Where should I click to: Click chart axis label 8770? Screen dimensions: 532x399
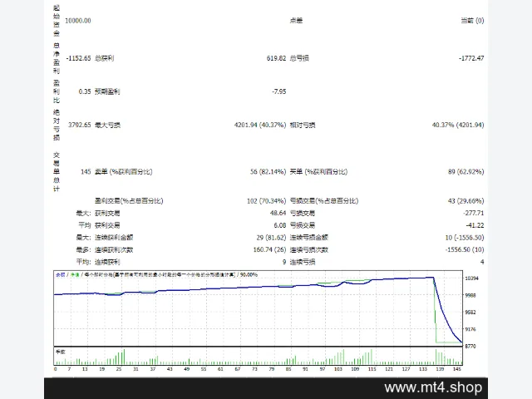point(470,346)
